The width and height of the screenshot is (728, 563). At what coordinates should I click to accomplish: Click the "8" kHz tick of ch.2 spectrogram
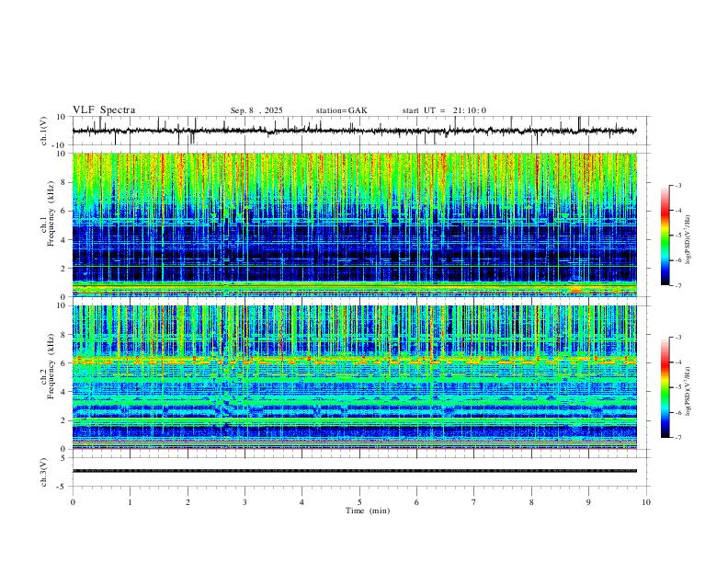[63, 335]
